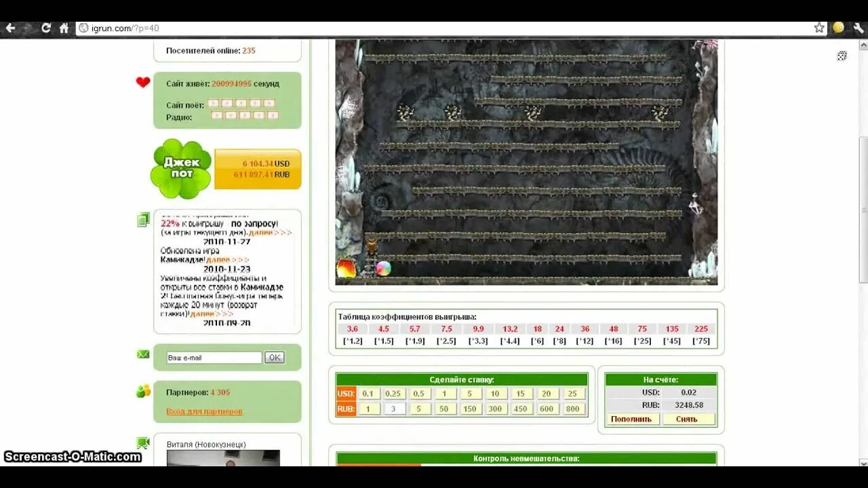
Task: Click the site info globe in address bar
Action: (x=83, y=28)
